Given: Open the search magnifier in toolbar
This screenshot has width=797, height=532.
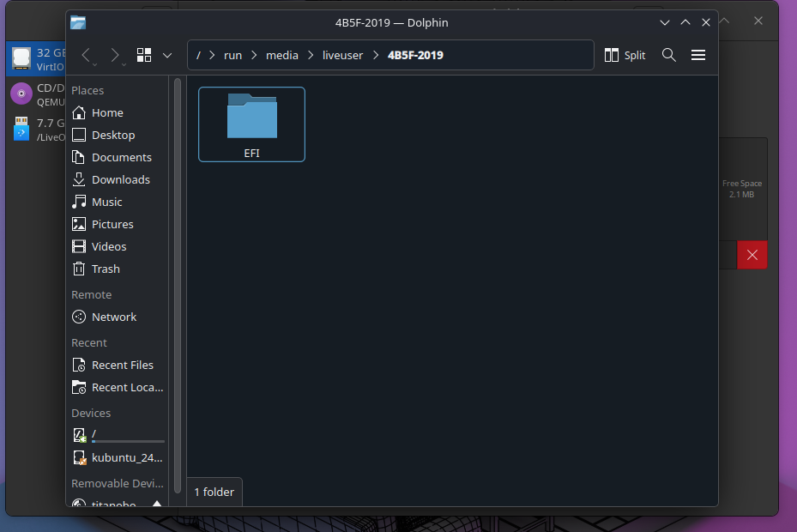Looking at the screenshot, I should click(669, 55).
